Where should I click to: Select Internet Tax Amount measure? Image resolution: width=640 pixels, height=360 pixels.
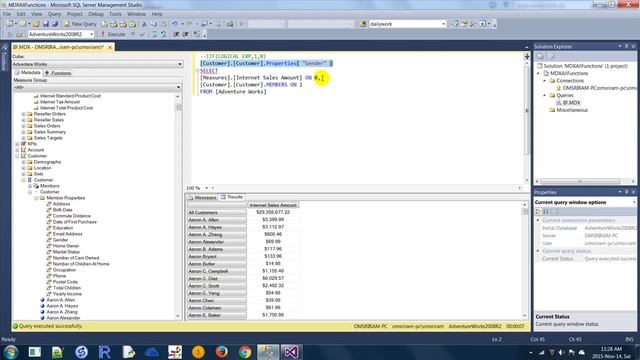(x=60, y=102)
